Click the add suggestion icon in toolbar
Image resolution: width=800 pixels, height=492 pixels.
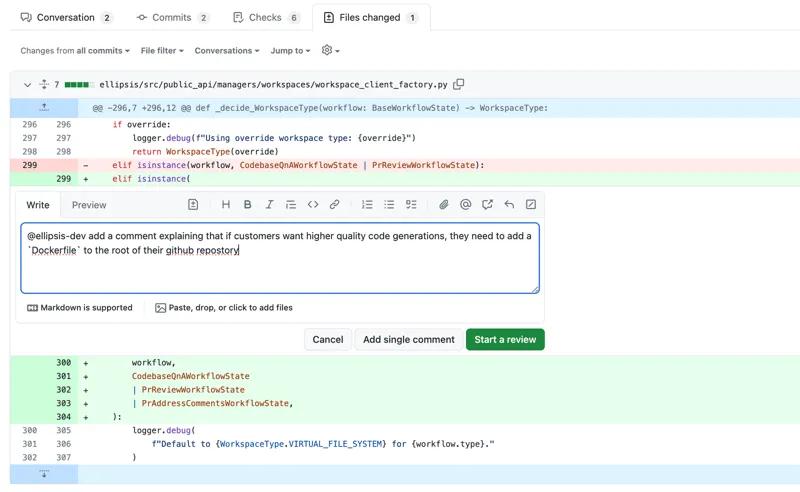[193, 205]
